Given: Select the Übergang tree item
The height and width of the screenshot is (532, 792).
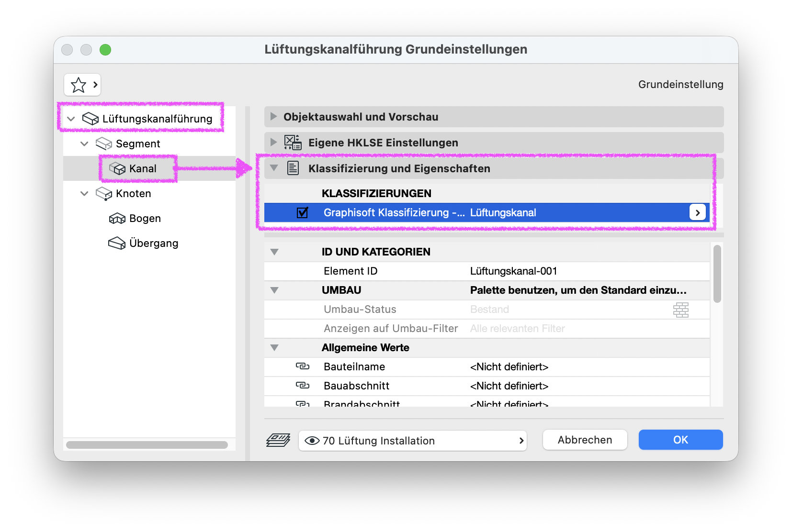Looking at the screenshot, I should pyautogui.click(x=153, y=243).
